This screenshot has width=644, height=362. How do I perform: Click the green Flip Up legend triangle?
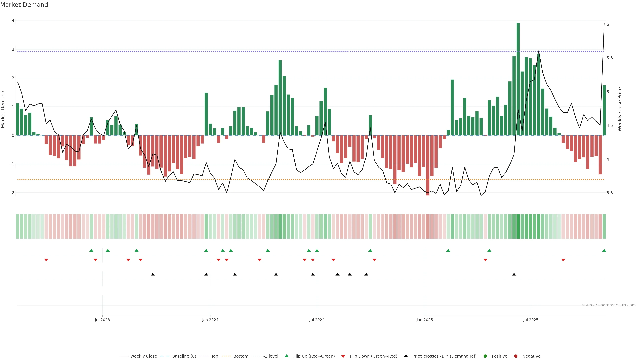287,356
